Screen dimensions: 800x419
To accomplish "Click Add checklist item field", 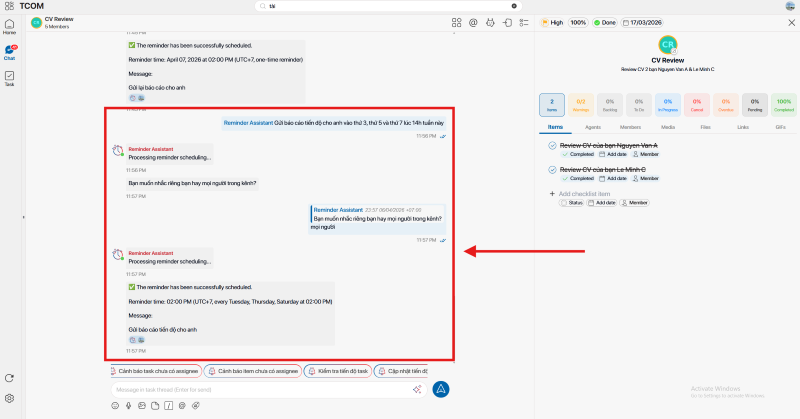I will [584, 194].
